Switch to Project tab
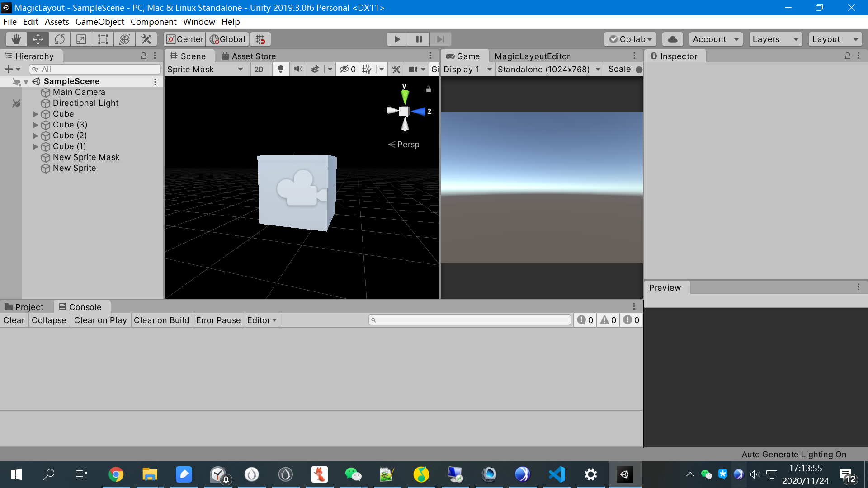 [x=25, y=307]
